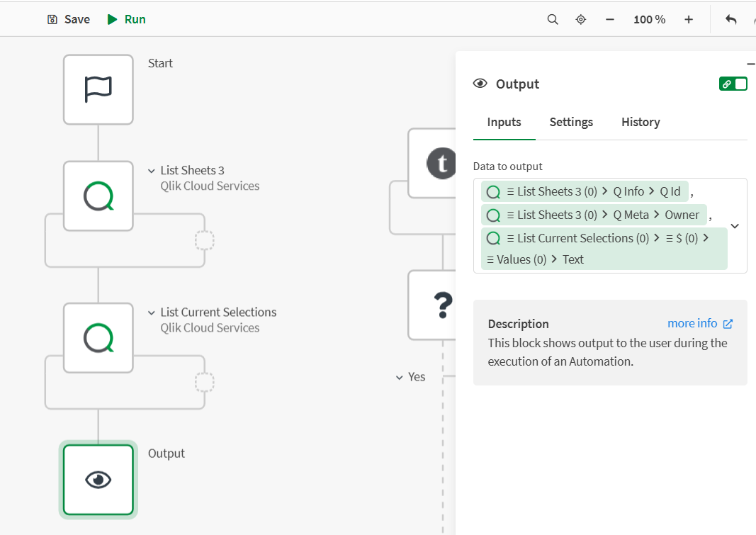This screenshot has height=535, width=756.
Task: Click the Start block flag icon
Action: pyautogui.click(x=98, y=89)
